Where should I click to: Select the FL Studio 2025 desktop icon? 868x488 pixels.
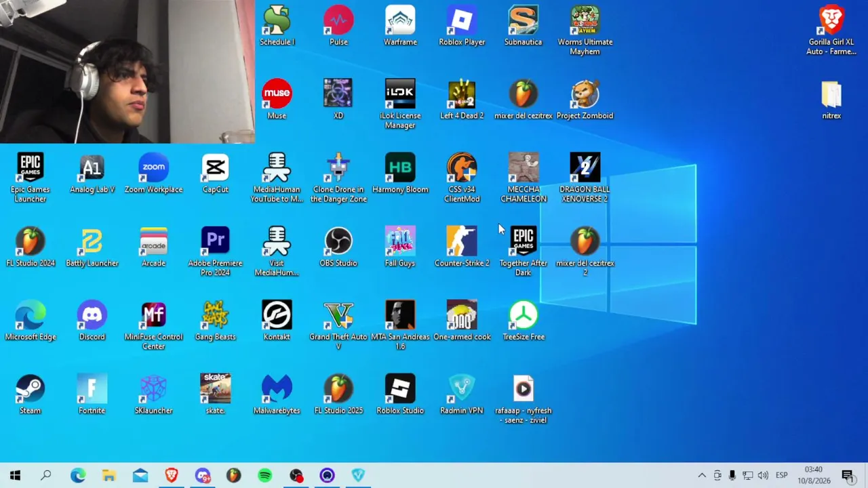338,395
